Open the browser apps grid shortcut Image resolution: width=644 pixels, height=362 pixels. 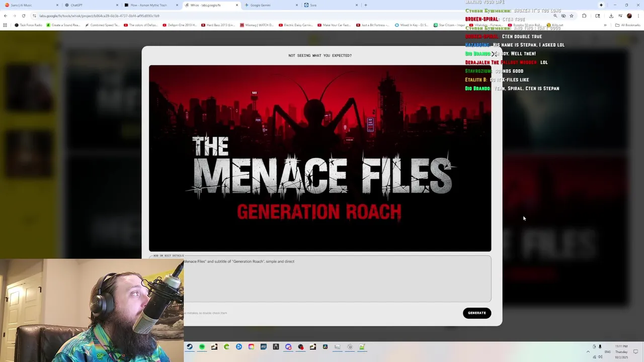[5, 25]
